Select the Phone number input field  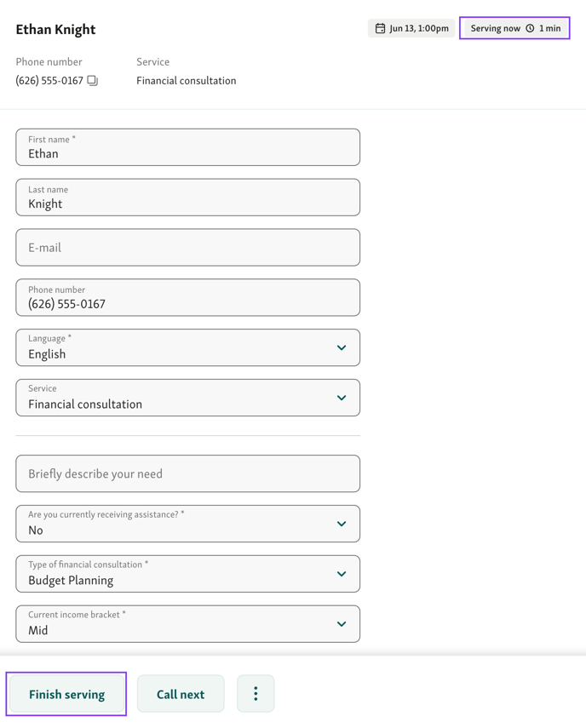click(x=187, y=298)
